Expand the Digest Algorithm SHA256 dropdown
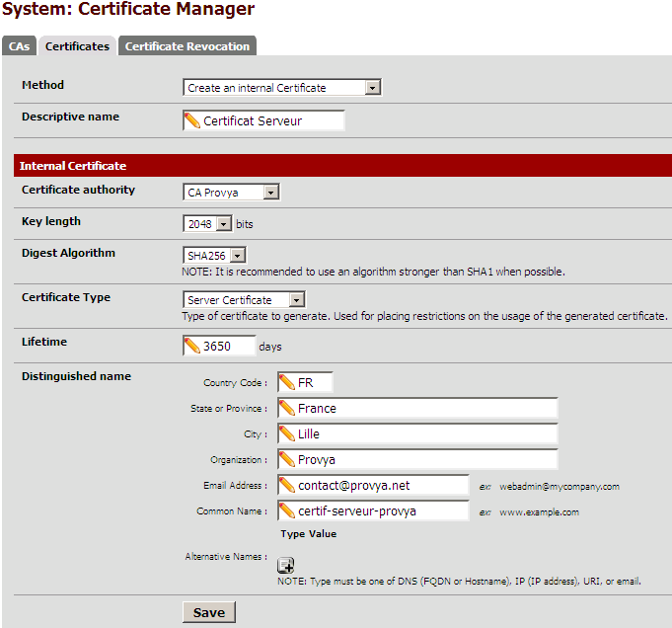Screen dimensions: 672x628 pyautogui.click(x=214, y=255)
